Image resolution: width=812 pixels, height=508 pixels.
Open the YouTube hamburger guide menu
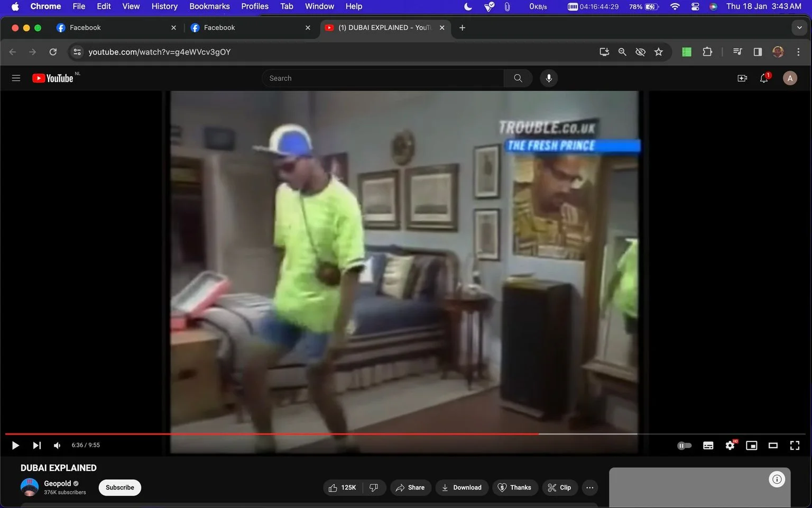coord(16,78)
